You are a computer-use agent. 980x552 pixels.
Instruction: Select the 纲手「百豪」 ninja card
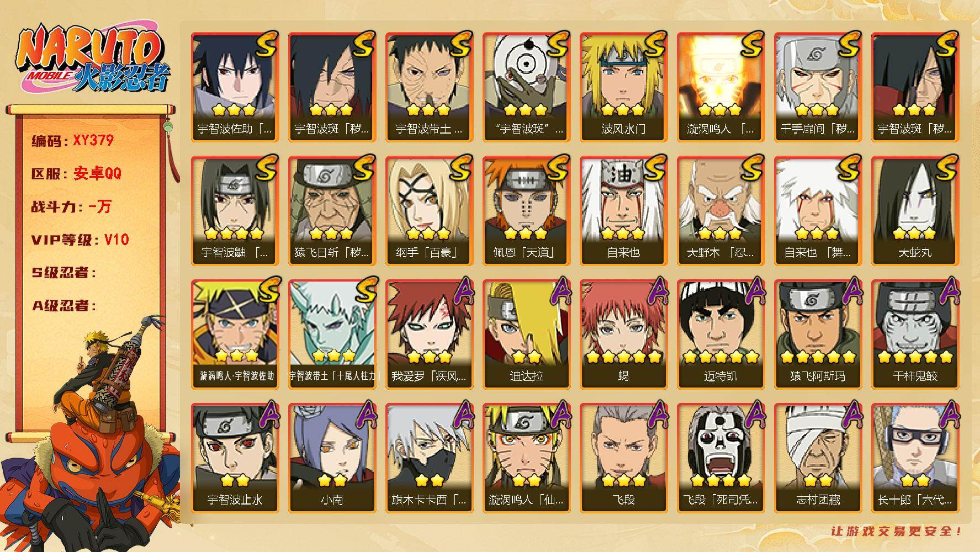[x=429, y=211]
